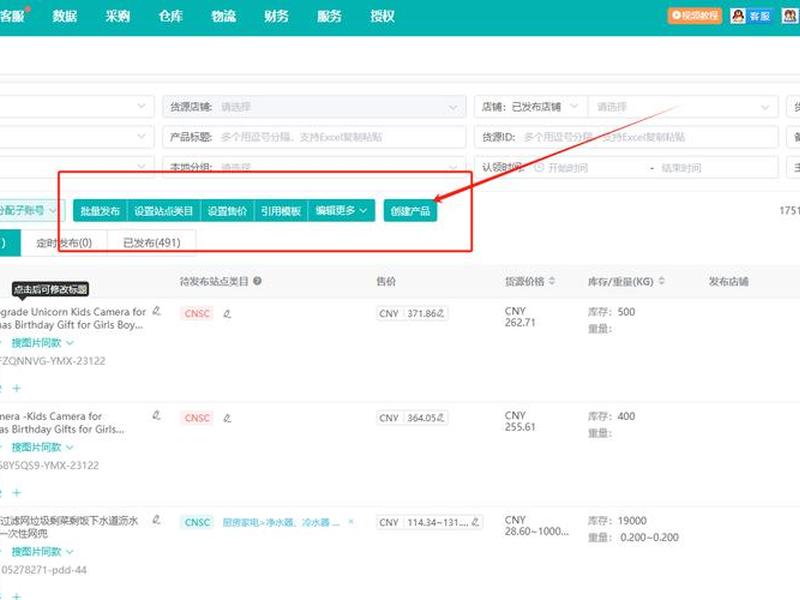Expand the 分配子账号 dropdown
The width and height of the screenshot is (800, 600).
[x=32, y=210]
